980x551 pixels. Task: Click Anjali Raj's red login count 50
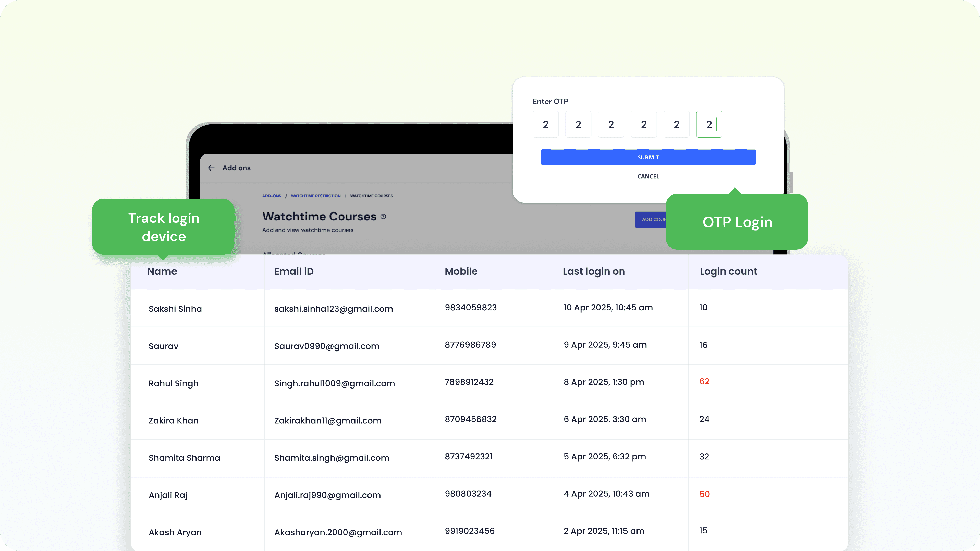coord(704,494)
